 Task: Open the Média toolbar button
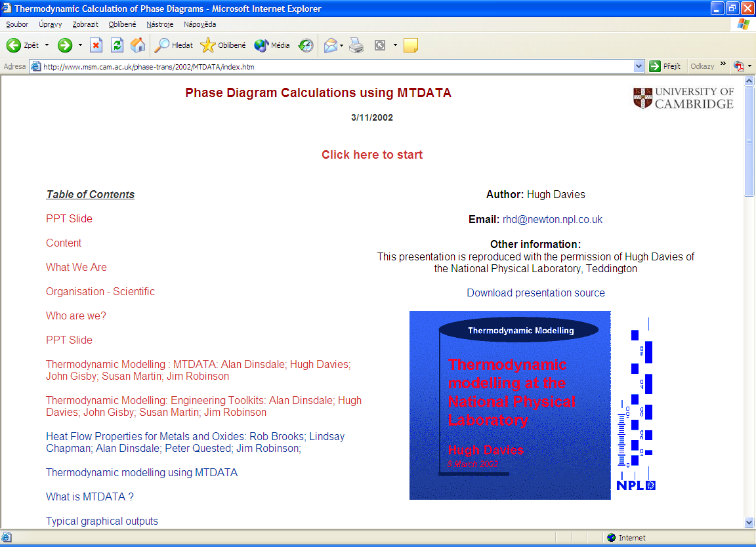pyautogui.click(x=272, y=45)
